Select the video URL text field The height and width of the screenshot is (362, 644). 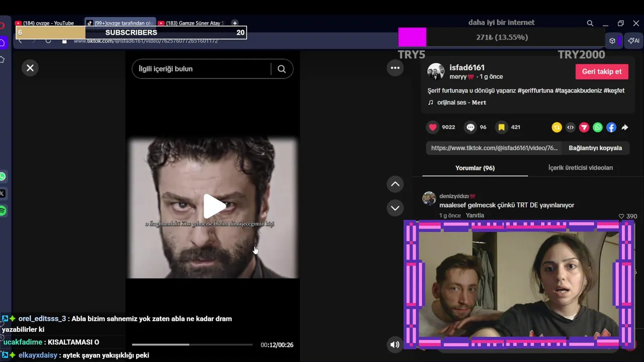pos(495,148)
